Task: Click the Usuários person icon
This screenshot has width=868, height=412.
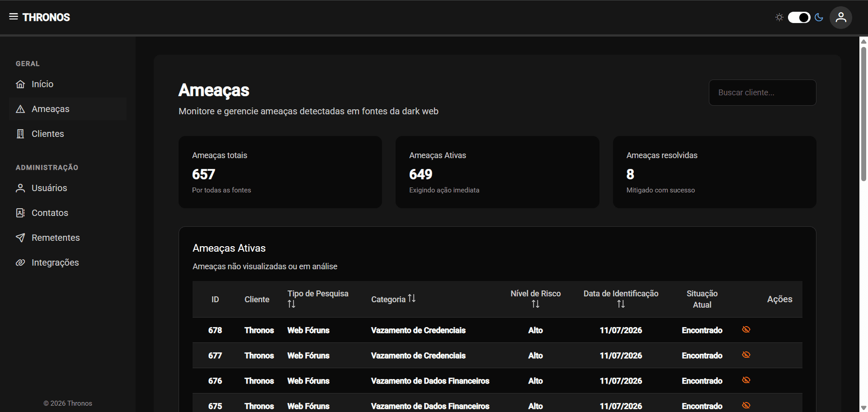Action: point(20,188)
